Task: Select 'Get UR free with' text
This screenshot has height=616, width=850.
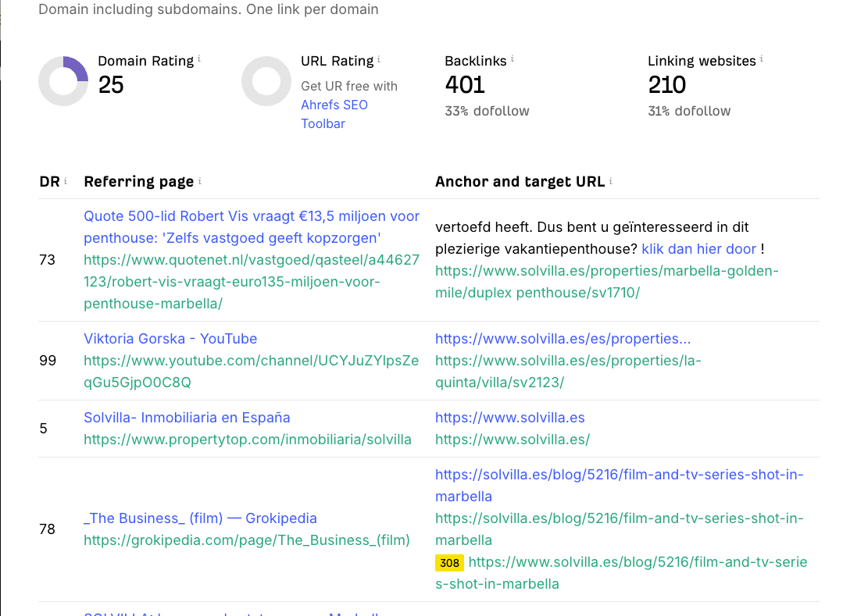Action: pyautogui.click(x=349, y=86)
